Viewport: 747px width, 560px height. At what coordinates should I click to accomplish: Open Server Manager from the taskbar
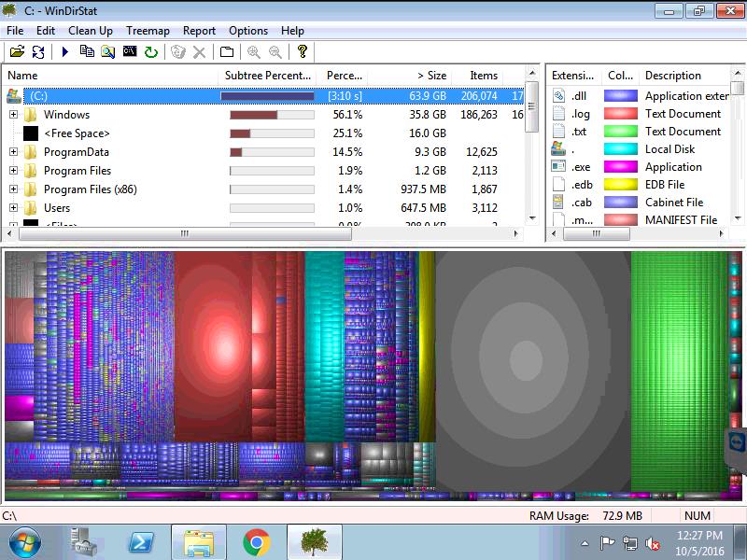[84, 542]
